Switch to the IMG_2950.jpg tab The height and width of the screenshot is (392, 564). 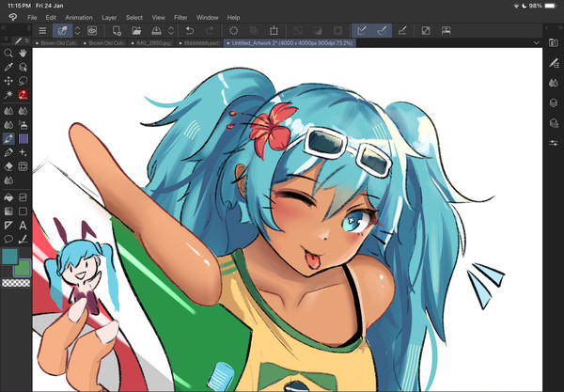point(151,43)
